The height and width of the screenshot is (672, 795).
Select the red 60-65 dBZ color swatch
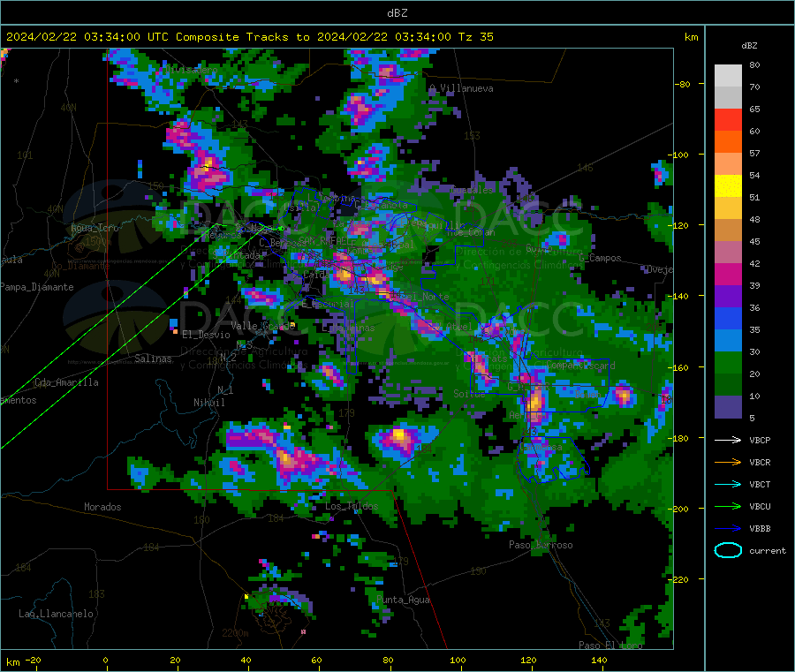(x=728, y=119)
